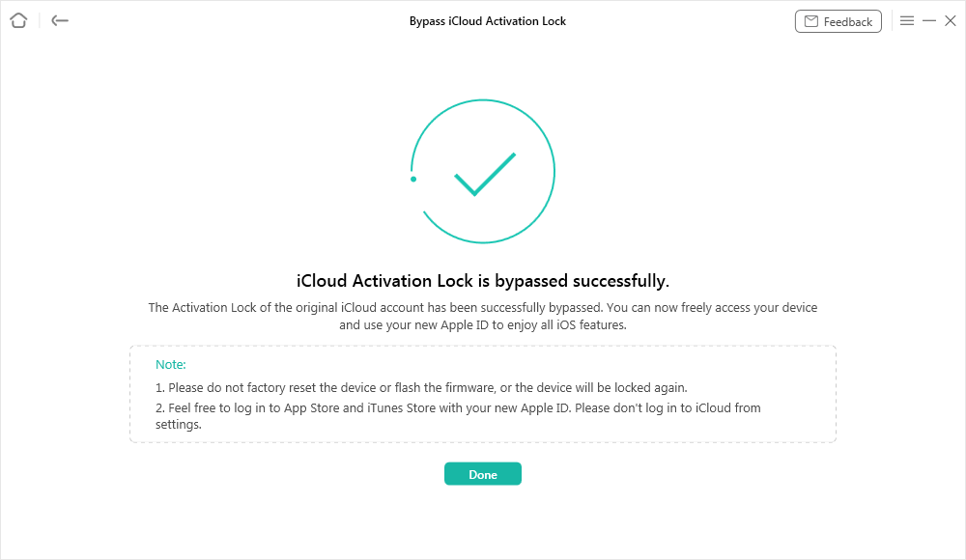Click the Home icon to exit the tool

[17, 20]
